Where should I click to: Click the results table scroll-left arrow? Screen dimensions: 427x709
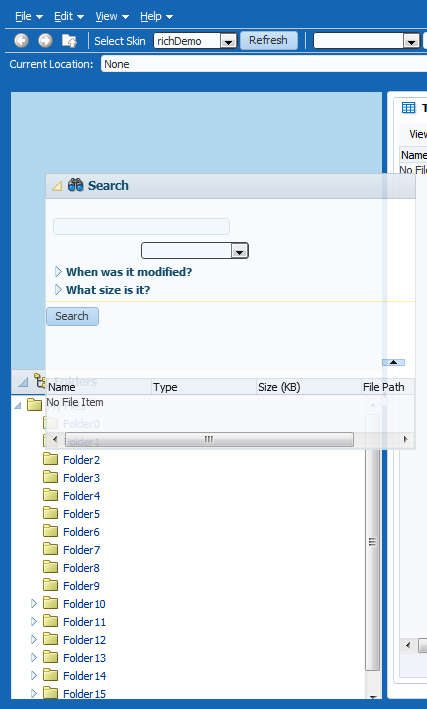[x=55, y=439]
